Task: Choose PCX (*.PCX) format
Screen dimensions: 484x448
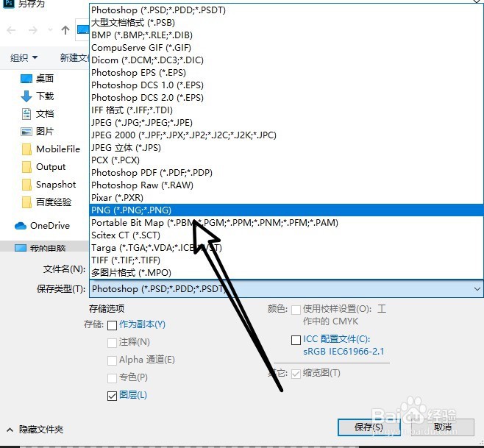Action: (286, 160)
